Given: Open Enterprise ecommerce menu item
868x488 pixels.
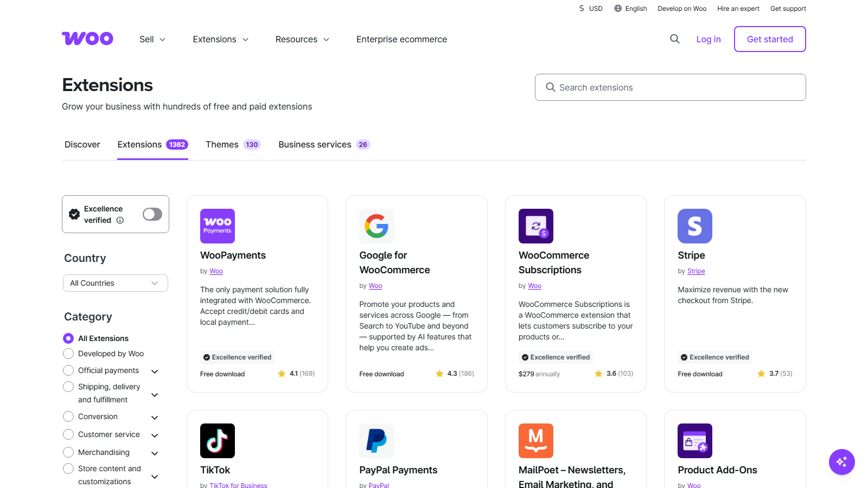Looking at the screenshot, I should 401,39.
